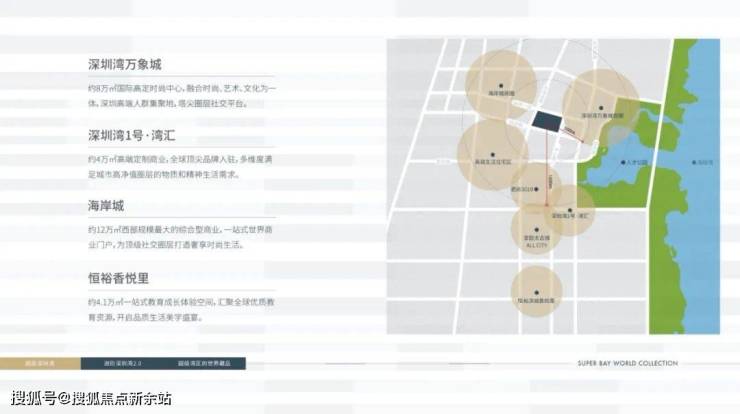Select the gold first tab in bottom bar
The height and width of the screenshot is (414, 740).
pos(40,363)
